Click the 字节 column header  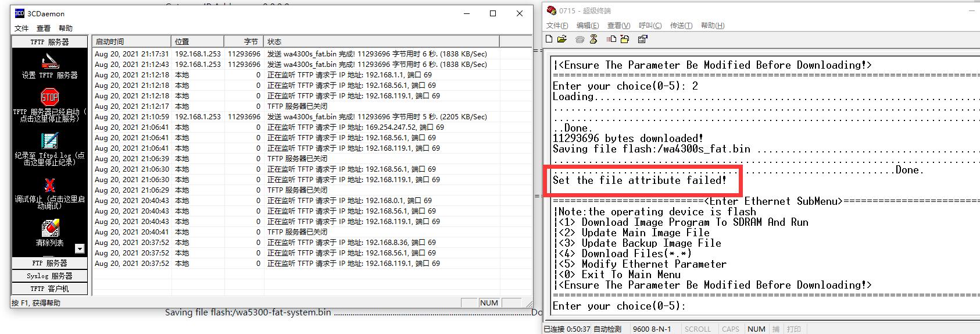[x=244, y=42]
